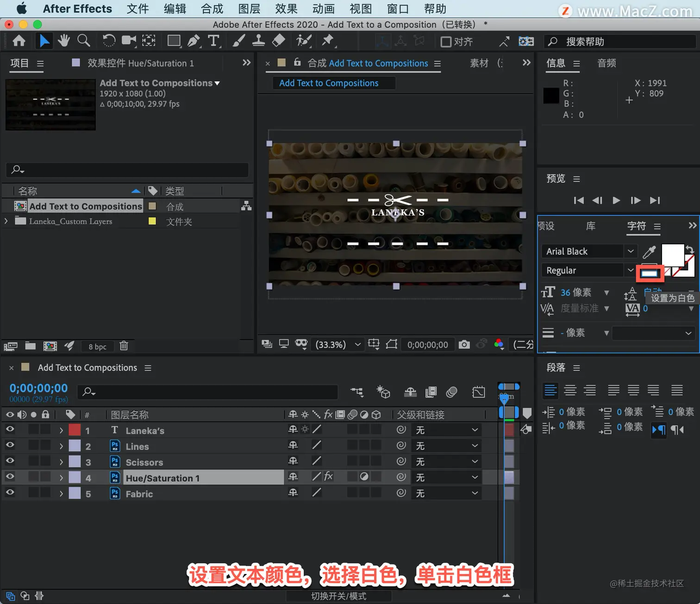The height and width of the screenshot is (604, 700).
Task: Open the 33.3% magnification dropdown
Action: (337, 344)
